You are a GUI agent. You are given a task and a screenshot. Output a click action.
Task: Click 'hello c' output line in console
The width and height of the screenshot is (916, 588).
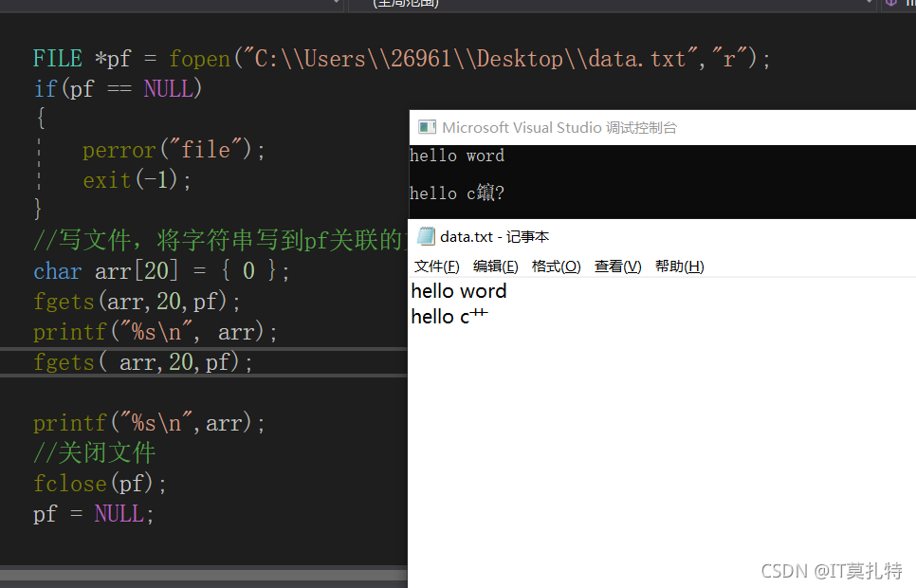pyautogui.click(x=457, y=193)
